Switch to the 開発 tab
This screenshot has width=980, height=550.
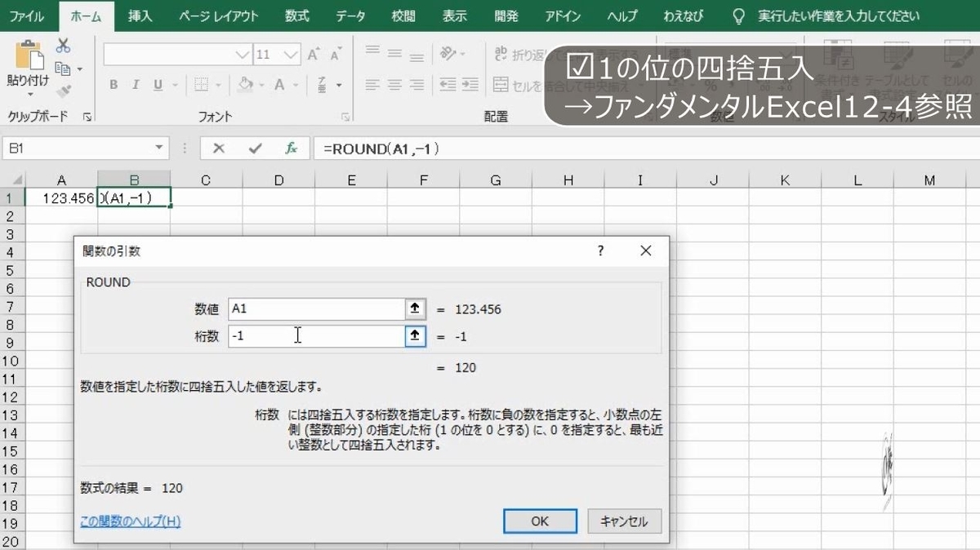coord(506,16)
